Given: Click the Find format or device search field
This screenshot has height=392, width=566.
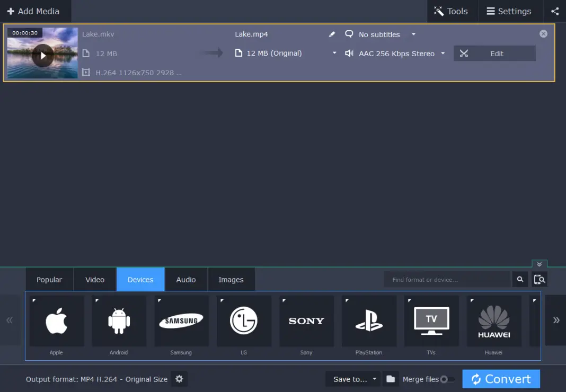Looking at the screenshot, I should click(x=447, y=279).
